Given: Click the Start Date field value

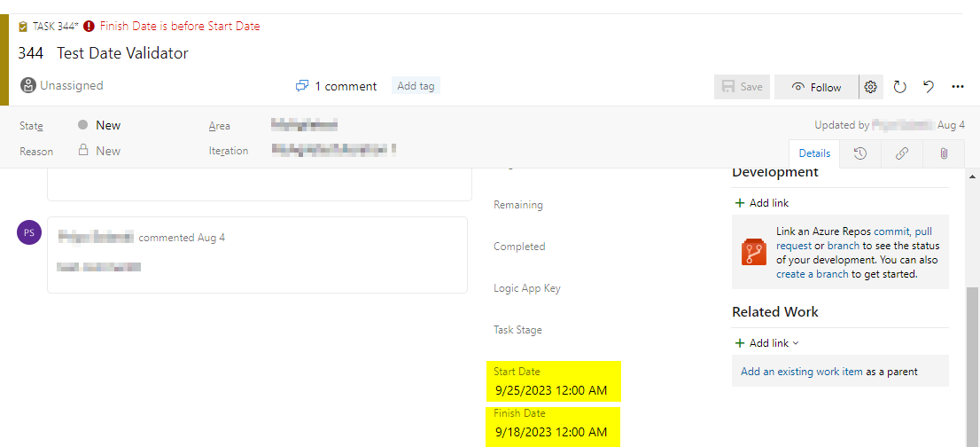Looking at the screenshot, I should click(x=550, y=390).
